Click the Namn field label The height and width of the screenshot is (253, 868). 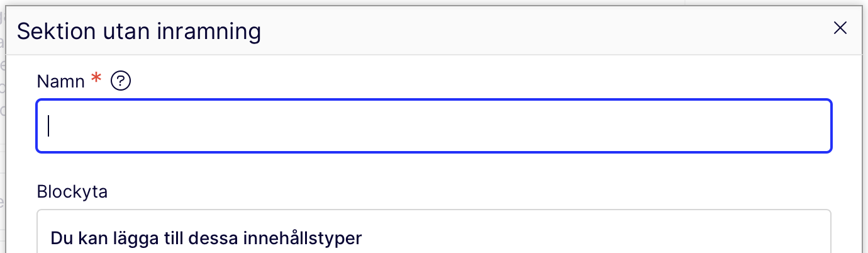pos(61,81)
